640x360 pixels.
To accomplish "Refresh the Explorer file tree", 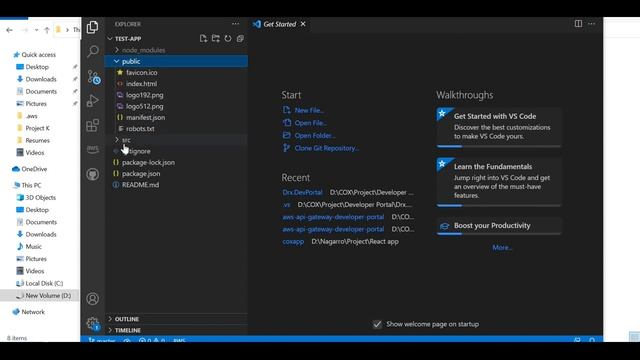I will [228, 38].
